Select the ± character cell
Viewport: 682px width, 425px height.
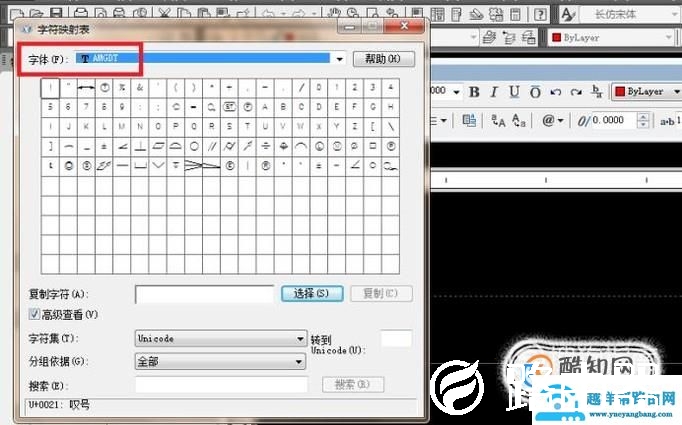point(104,146)
